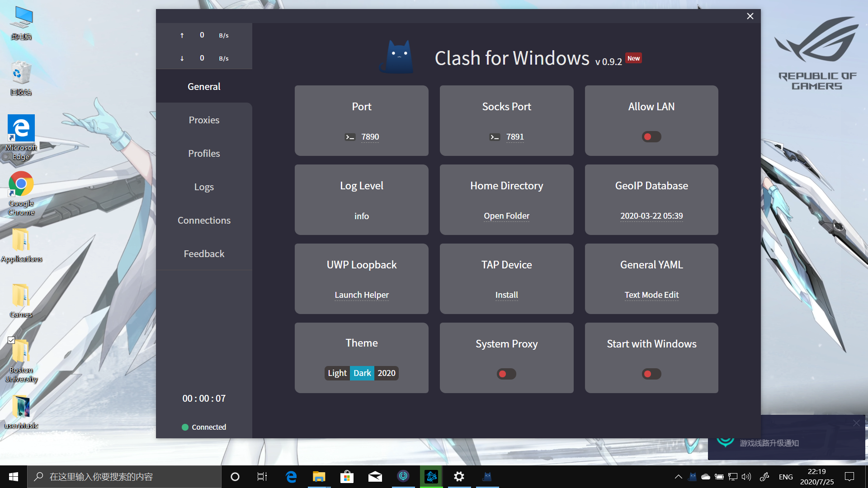Click the Connected status indicator
This screenshot has width=868, height=488.
(204, 427)
